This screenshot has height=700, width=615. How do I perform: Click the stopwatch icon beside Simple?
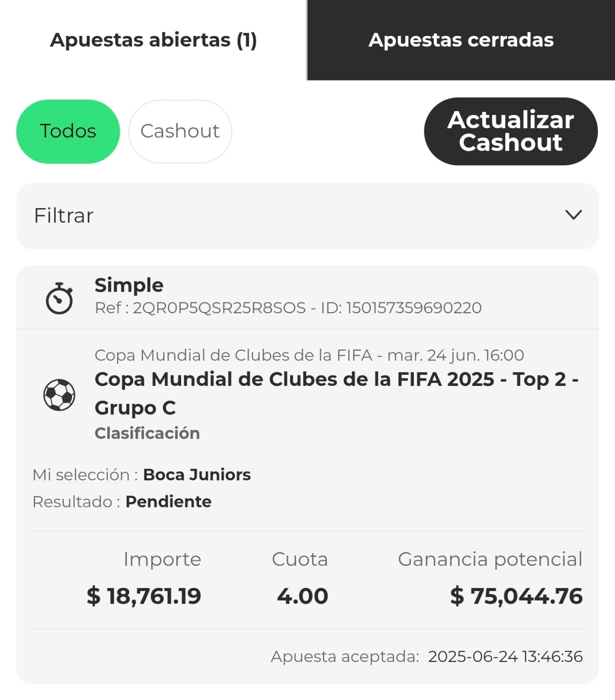[x=59, y=298]
